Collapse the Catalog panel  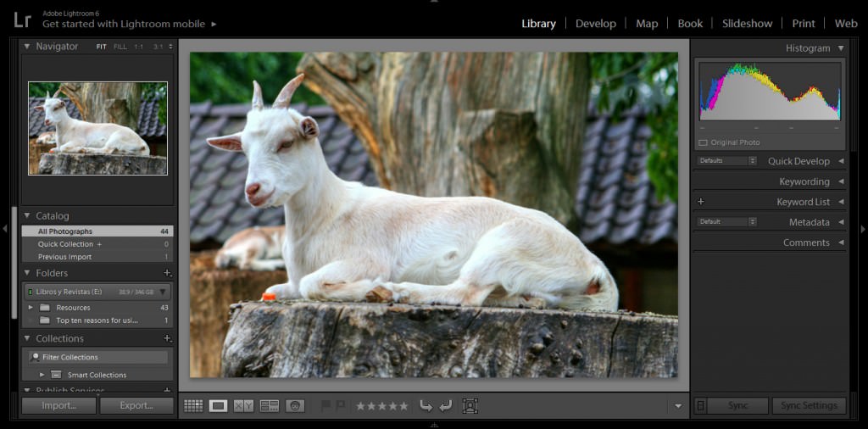[26, 216]
